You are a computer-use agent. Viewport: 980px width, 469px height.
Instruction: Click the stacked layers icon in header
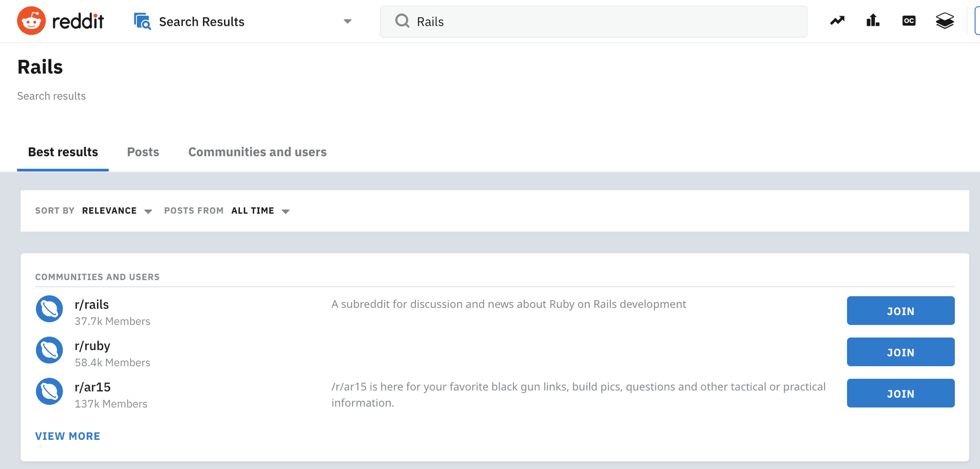(x=945, y=21)
